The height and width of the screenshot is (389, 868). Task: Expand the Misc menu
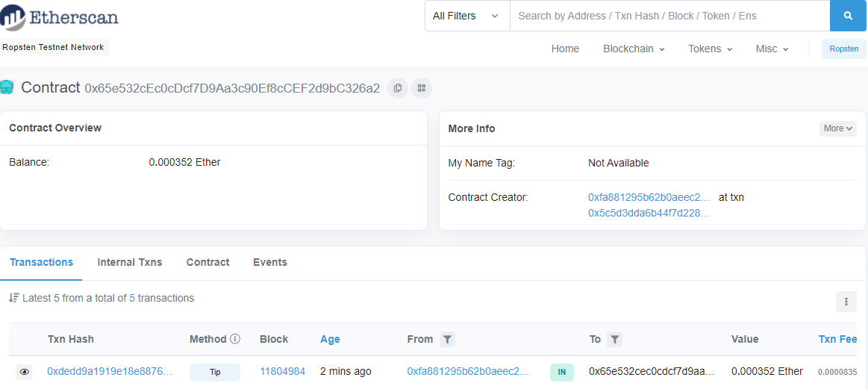[772, 49]
